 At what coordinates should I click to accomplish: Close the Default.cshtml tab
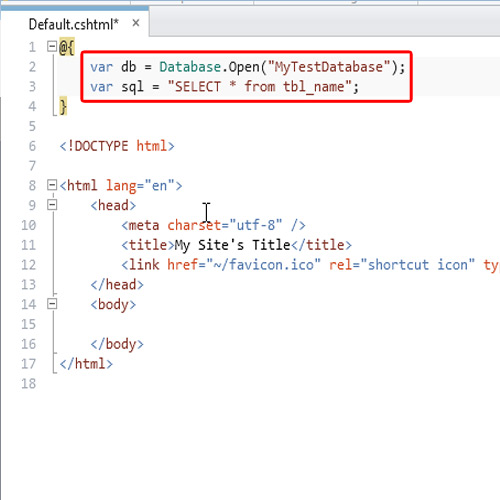(136, 23)
